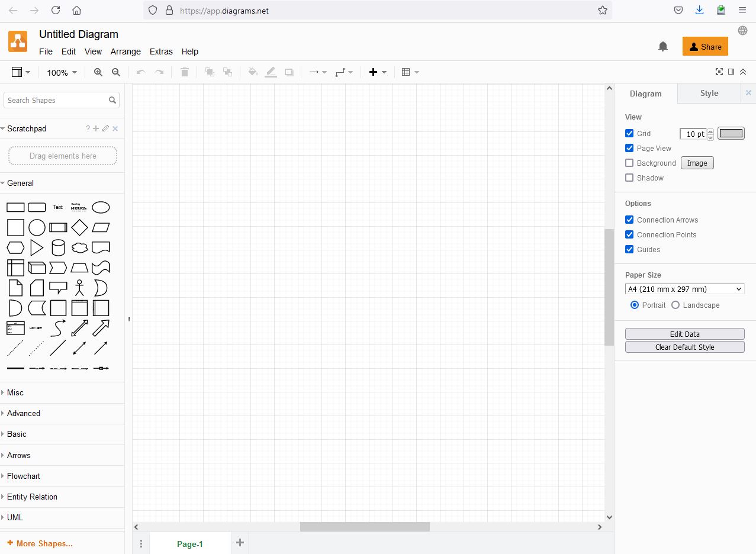Disable the Grid checkbox
Image resolution: width=756 pixels, height=554 pixels.
pyautogui.click(x=629, y=134)
